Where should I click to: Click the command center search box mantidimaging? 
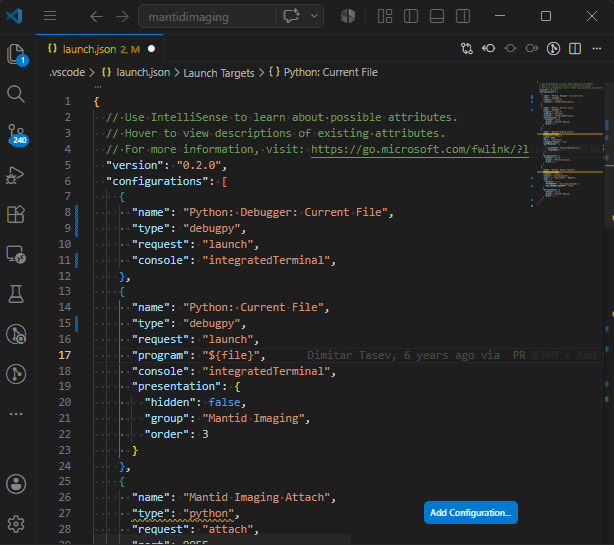pos(207,16)
